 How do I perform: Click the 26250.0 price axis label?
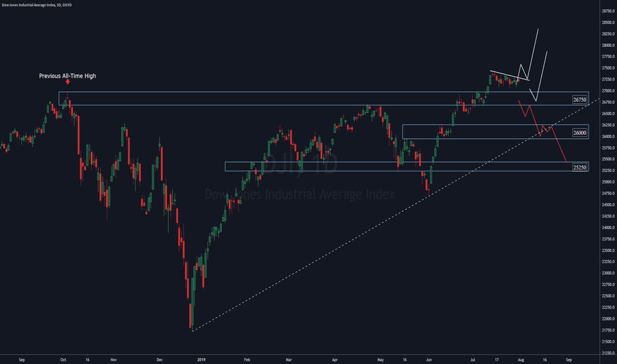[x=608, y=125]
